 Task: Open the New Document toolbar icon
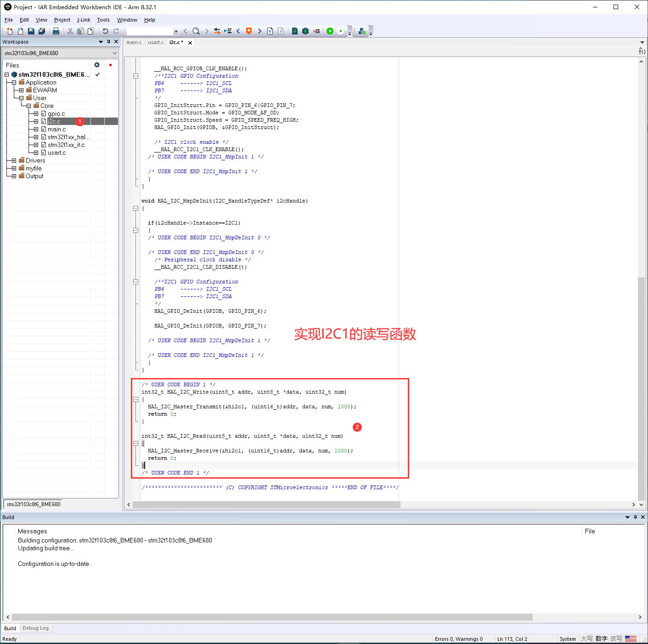click(x=10, y=31)
